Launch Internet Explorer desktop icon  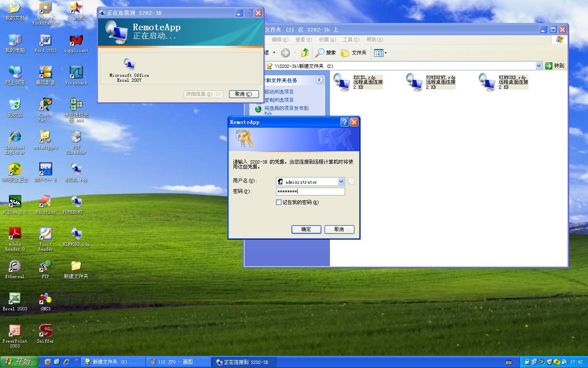coord(15,142)
